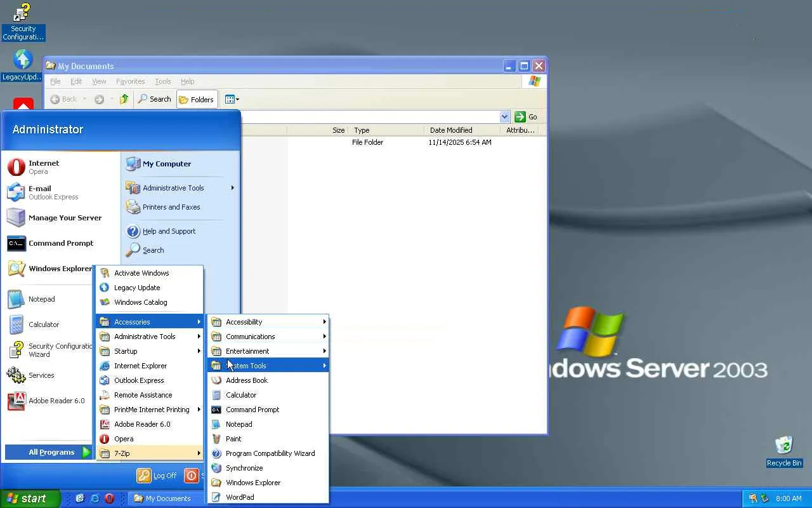The height and width of the screenshot is (508, 812).
Task: Click the "File Folder" type cell
Action: click(368, 142)
